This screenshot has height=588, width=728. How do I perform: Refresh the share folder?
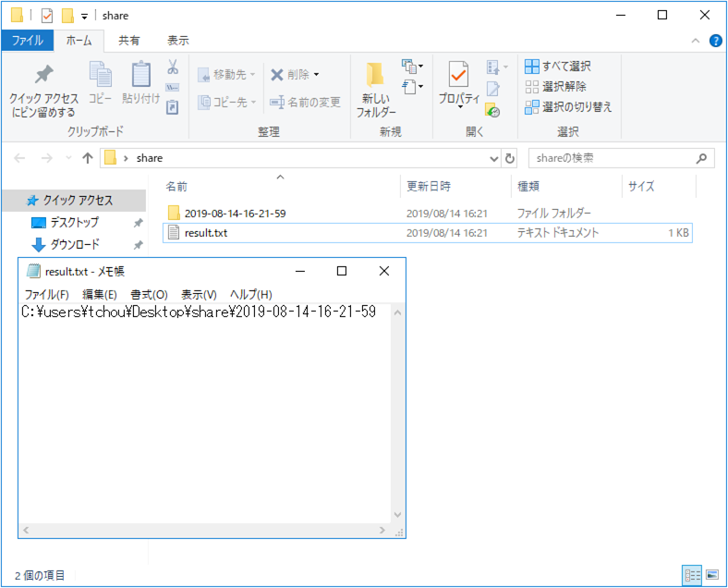510,158
